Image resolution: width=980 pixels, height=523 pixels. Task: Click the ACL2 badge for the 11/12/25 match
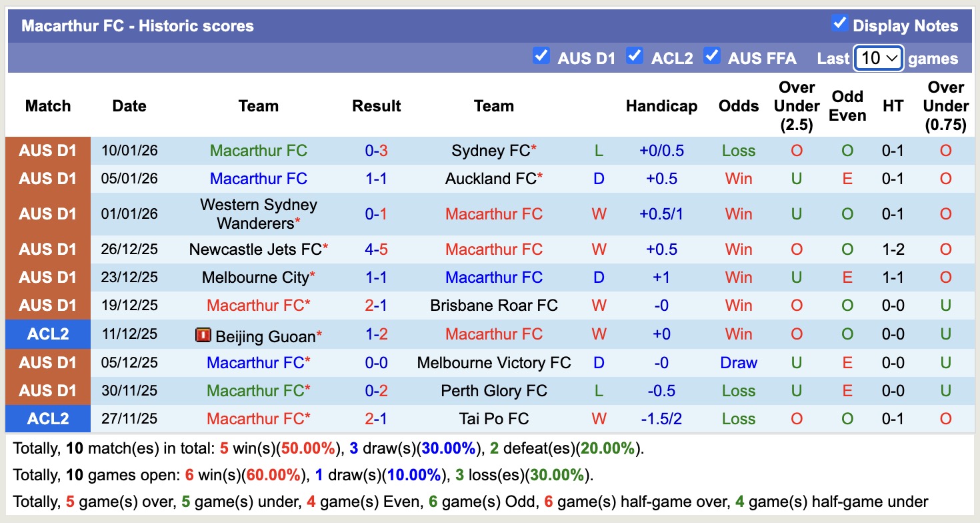[x=47, y=334]
